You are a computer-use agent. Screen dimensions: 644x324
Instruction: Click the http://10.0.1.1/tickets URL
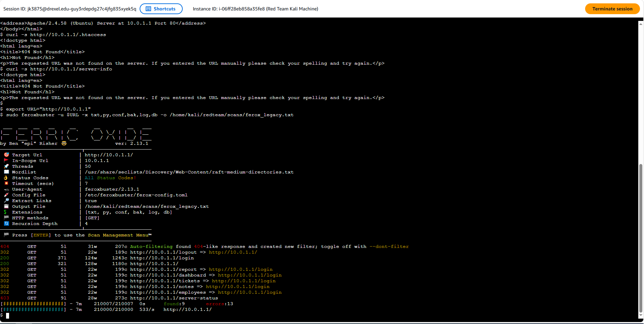(165, 281)
